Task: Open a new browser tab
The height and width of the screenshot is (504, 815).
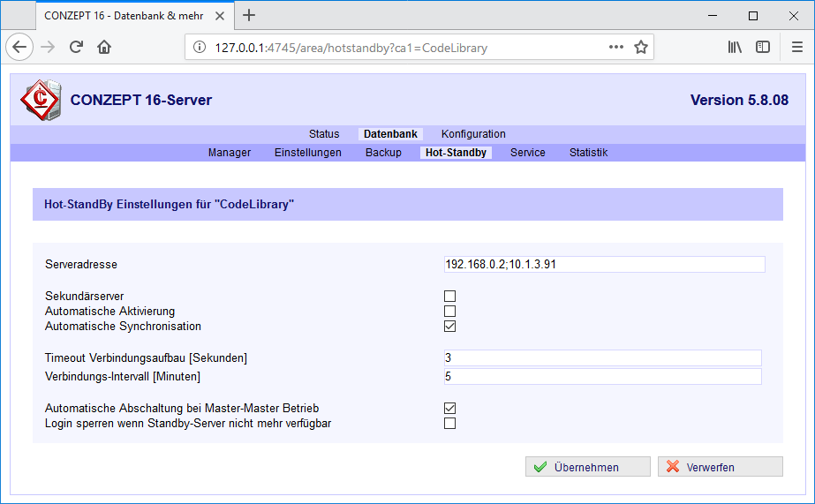Action: (249, 15)
